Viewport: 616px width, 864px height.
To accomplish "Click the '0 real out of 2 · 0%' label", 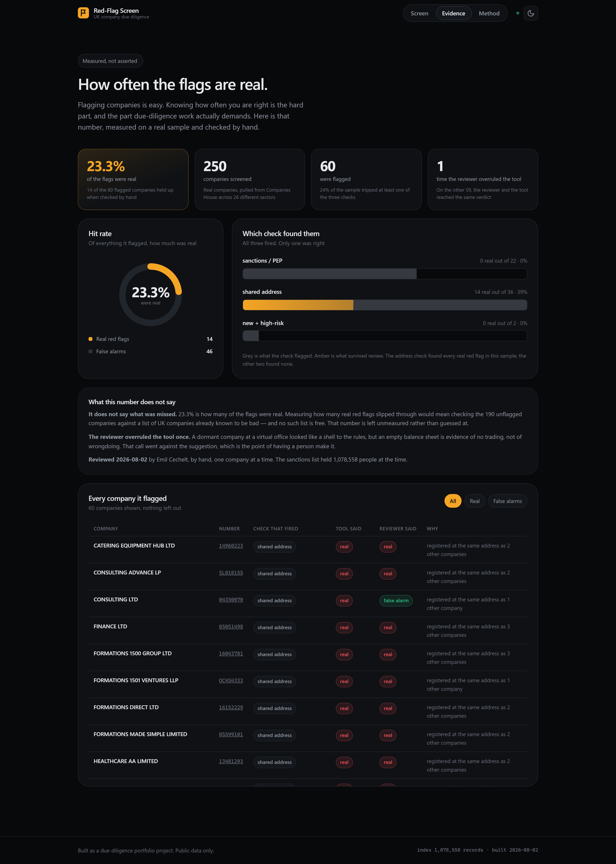I will (x=505, y=323).
